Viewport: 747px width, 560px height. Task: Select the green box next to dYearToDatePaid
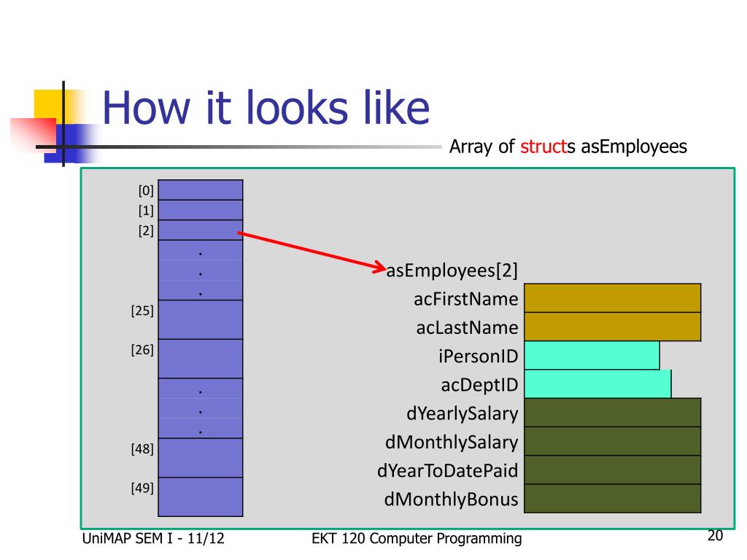click(613, 470)
